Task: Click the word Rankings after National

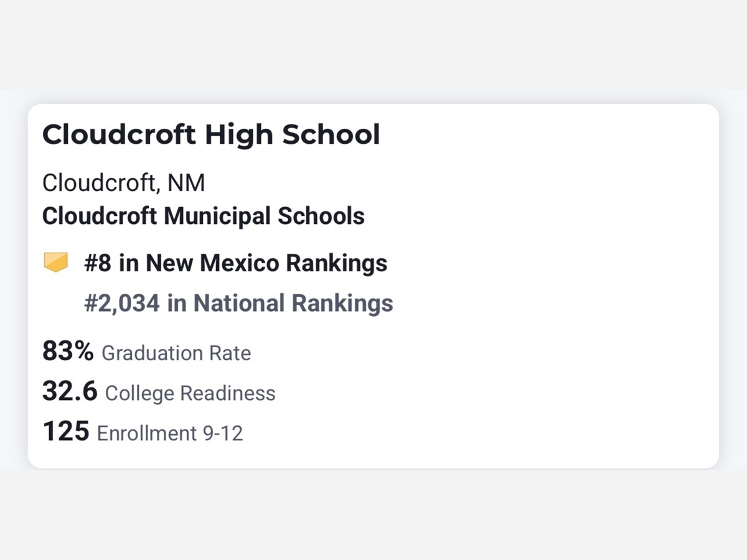Action: click(x=342, y=303)
